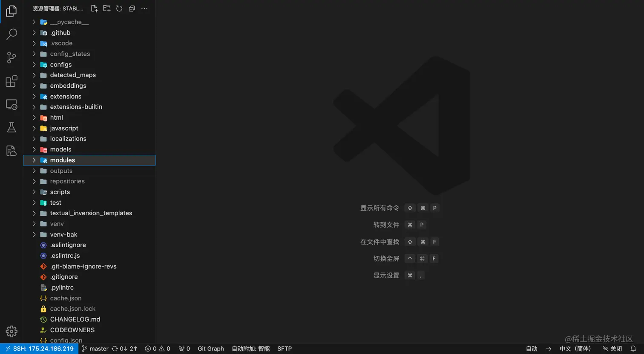Expand the extensions folder chevron
The image size is (644, 354).
(34, 96)
